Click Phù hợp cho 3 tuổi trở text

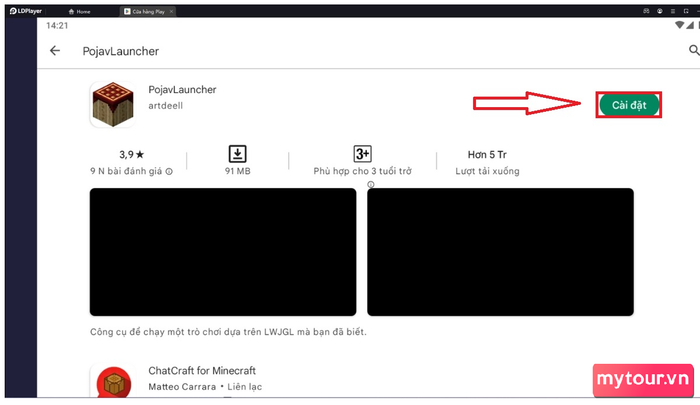pyautogui.click(x=362, y=171)
